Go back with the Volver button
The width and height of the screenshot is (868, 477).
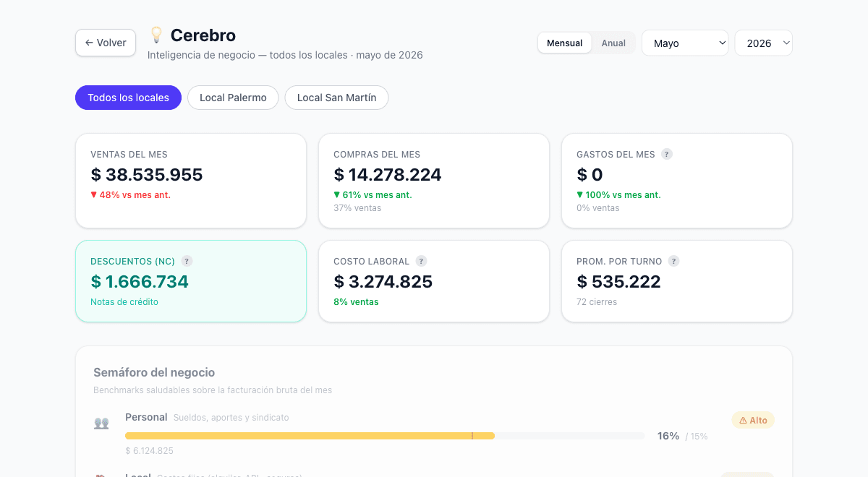point(106,43)
